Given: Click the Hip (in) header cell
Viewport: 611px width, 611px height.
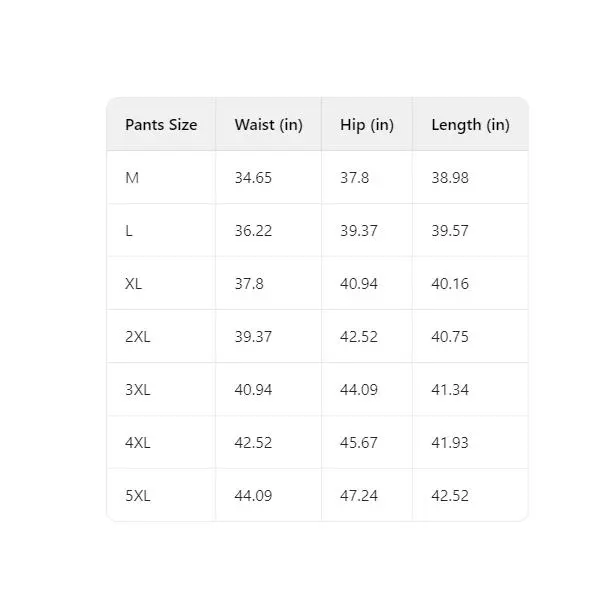Looking at the screenshot, I should coord(367,125).
